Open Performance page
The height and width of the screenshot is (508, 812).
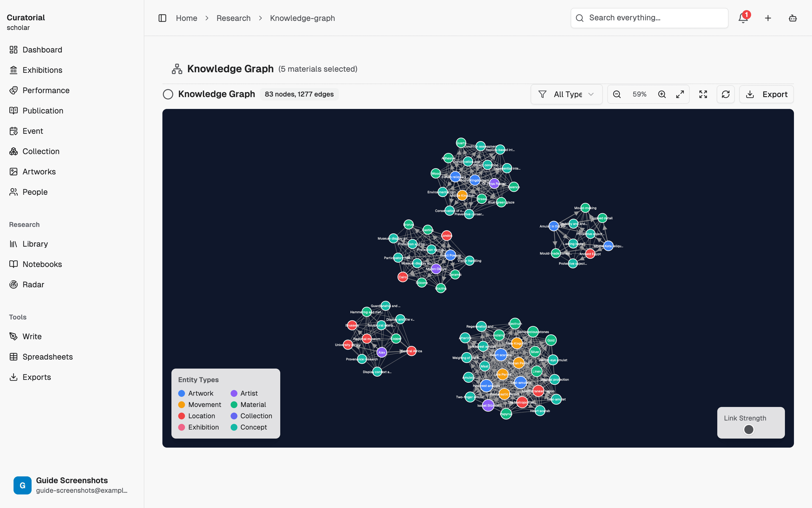click(39, 90)
